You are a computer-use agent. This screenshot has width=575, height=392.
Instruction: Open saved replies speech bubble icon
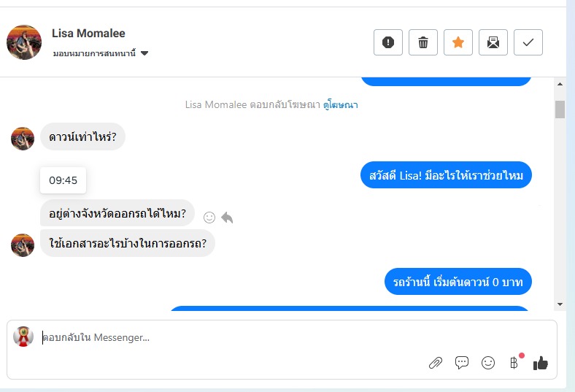462,363
